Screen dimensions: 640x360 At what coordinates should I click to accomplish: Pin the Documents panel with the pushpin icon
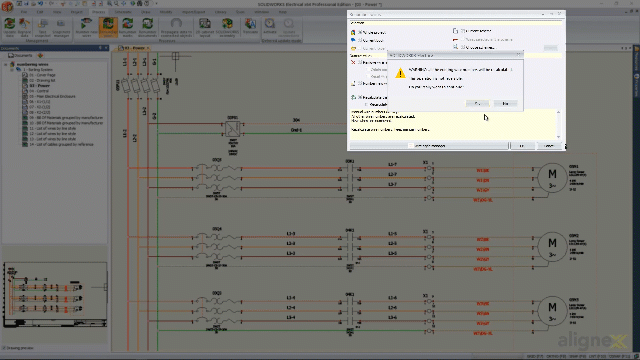[100, 48]
